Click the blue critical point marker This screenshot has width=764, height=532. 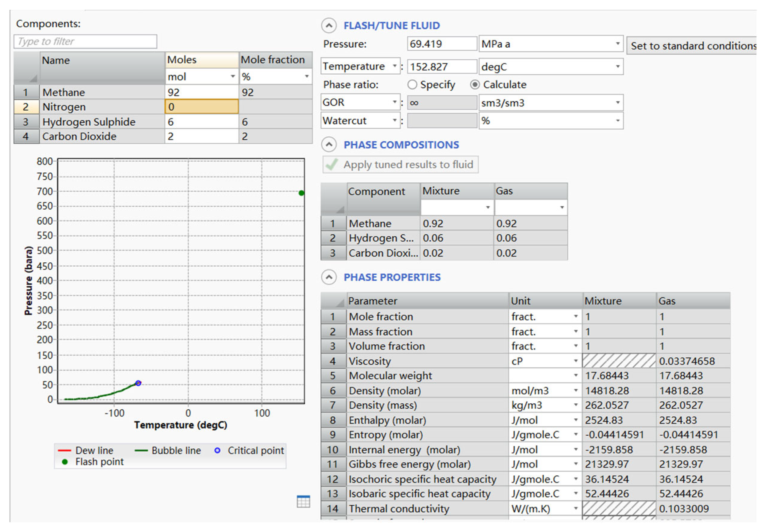(x=138, y=383)
